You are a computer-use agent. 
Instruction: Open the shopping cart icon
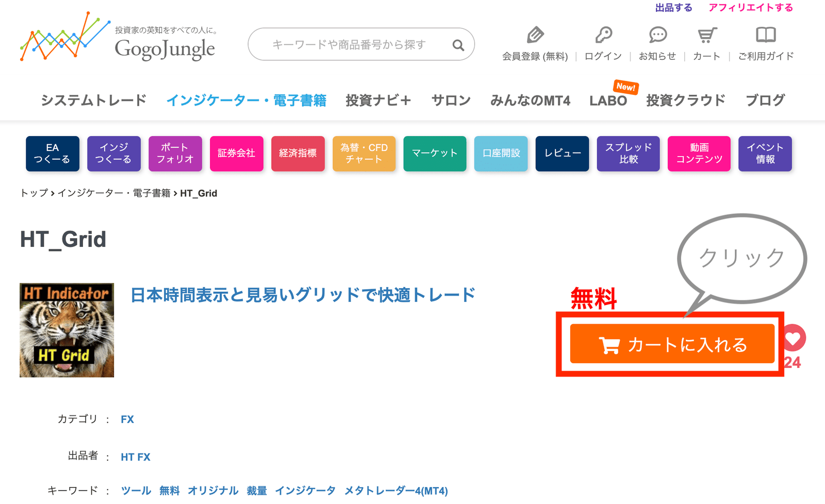pyautogui.click(x=707, y=35)
